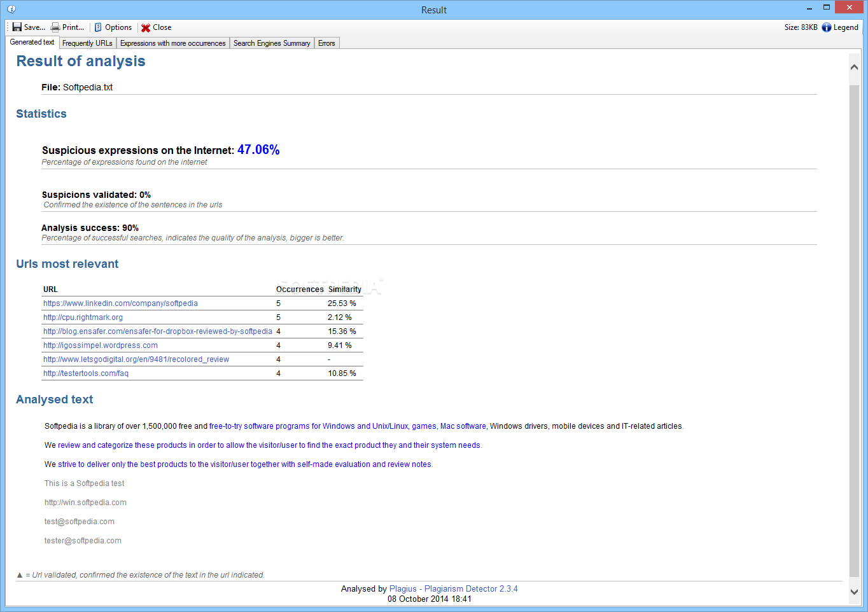The width and height of the screenshot is (868, 612).
Task: Click the tester@softpedia.com line
Action: click(x=83, y=541)
